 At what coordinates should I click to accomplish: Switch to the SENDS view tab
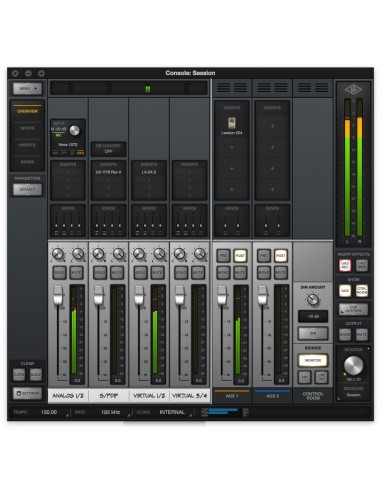pos(27,162)
